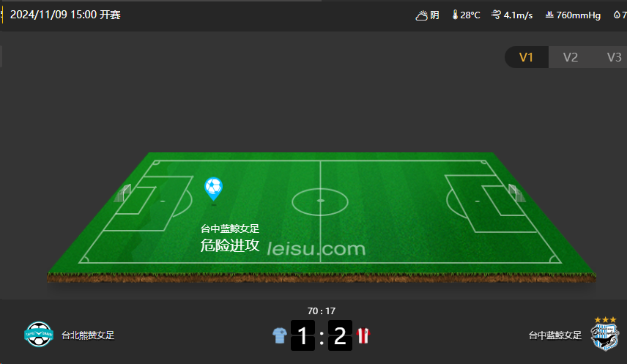Image resolution: width=627 pixels, height=364 pixels.
Task: Click the Taichung Blue Whale team crest
Action: (x=605, y=335)
